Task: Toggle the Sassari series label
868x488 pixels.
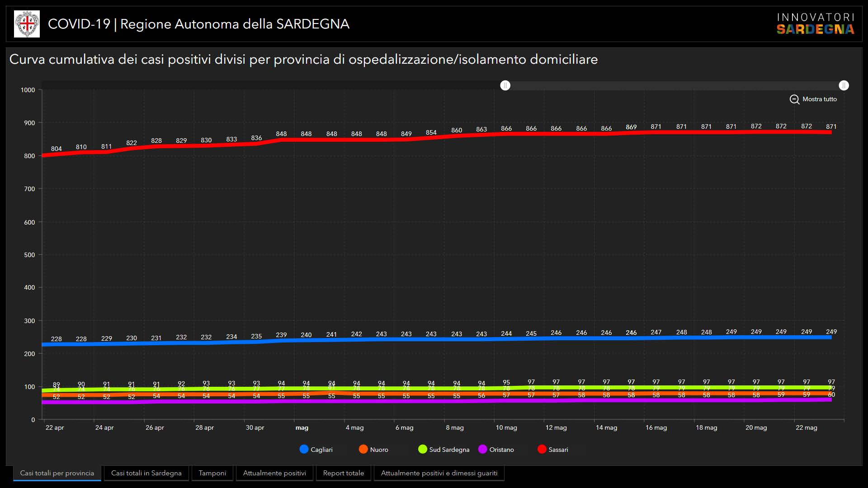Action: (x=558, y=450)
